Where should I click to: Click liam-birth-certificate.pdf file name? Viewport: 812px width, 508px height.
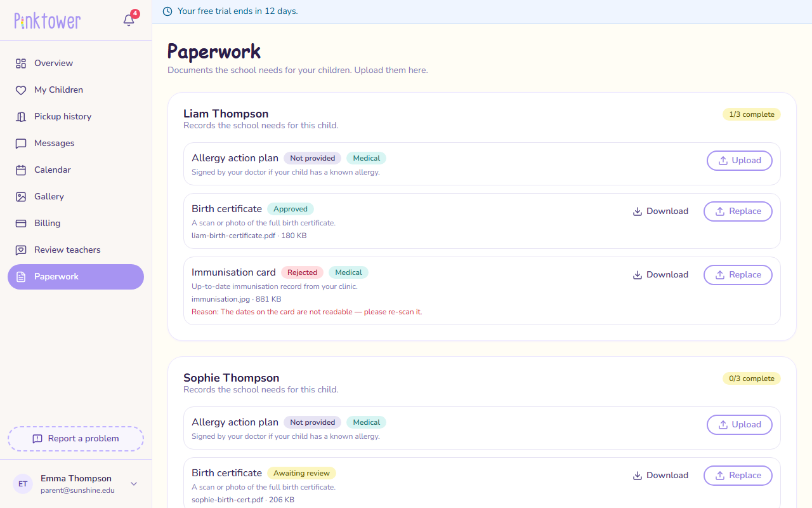(233, 236)
